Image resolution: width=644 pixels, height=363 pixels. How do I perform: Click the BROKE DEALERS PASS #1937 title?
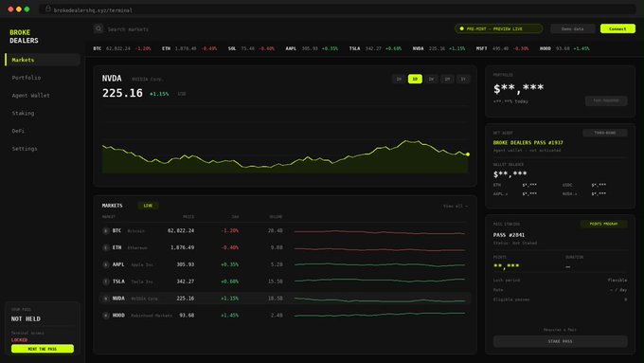point(528,143)
